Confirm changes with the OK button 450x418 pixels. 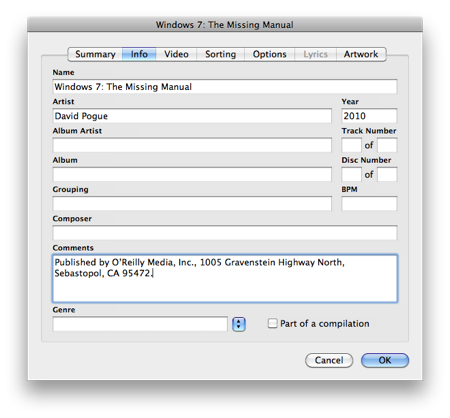pyautogui.click(x=385, y=360)
